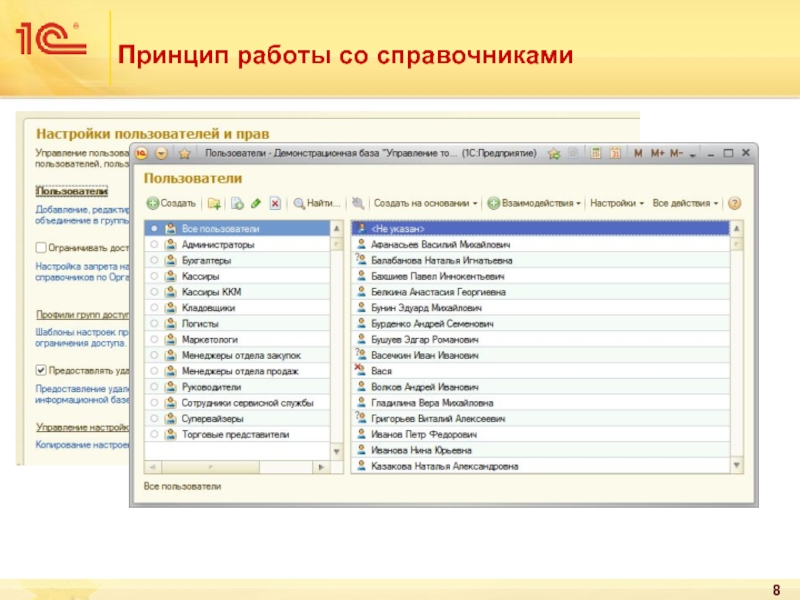The image size is (800, 600).
Task: Click scroll down arrow of users list
Action: (738, 466)
